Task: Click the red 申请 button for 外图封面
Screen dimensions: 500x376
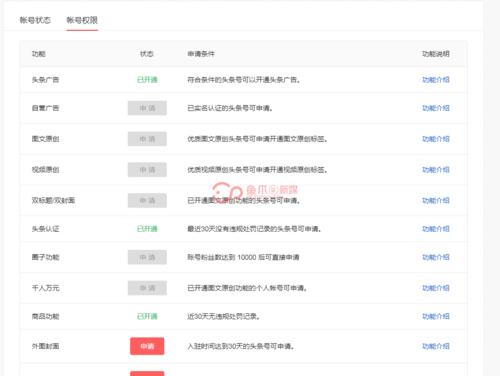Action: click(x=147, y=346)
